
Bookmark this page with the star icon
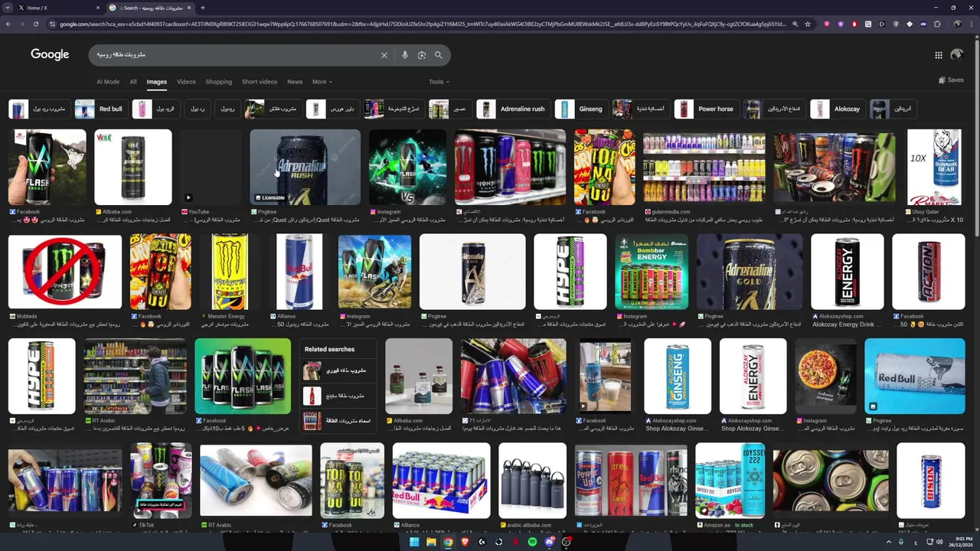[x=808, y=24]
